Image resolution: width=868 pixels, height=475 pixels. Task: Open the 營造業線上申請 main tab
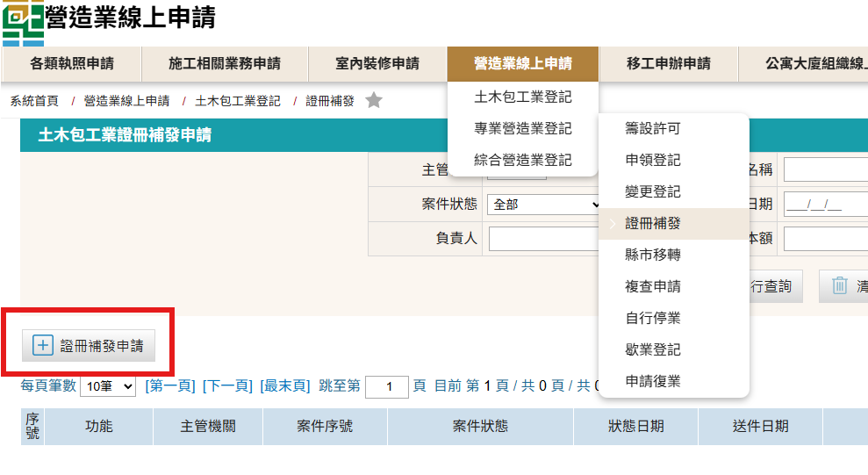pyautogui.click(x=522, y=64)
